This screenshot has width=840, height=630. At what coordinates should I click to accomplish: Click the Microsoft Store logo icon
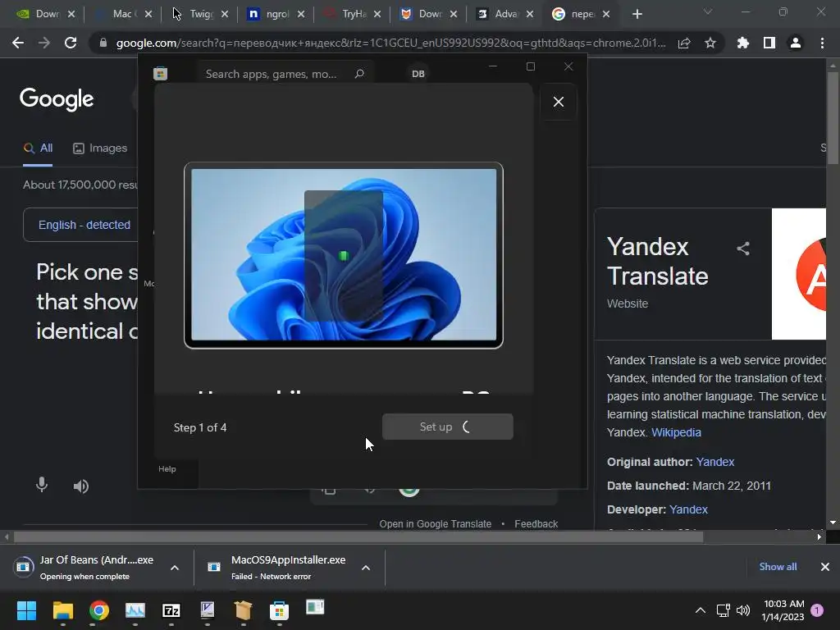click(160, 73)
